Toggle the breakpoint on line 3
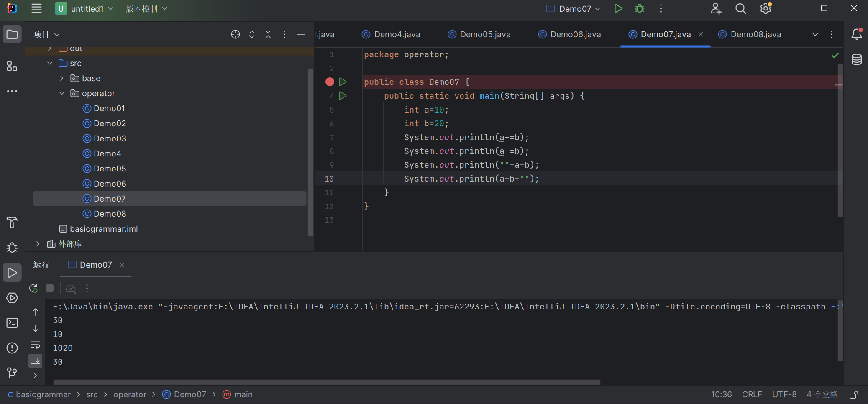The height and width of the screenshot is (404, 868). (x=330, y=82)
